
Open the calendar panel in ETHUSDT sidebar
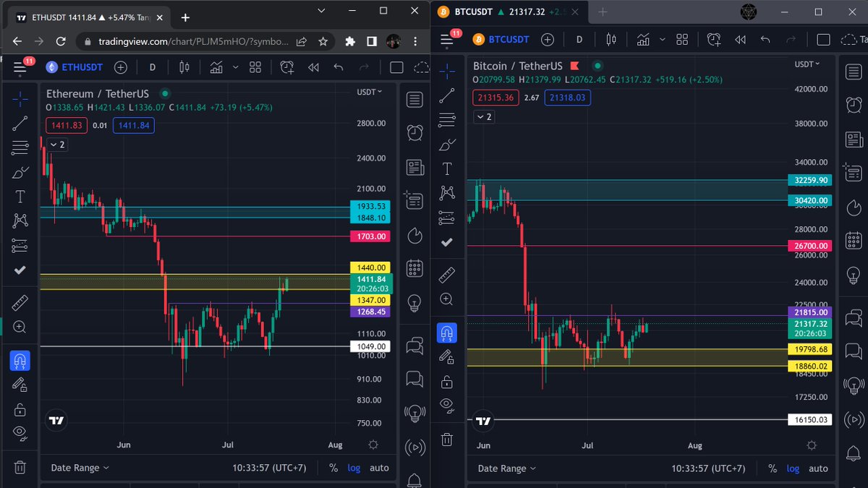coord(414,269)
